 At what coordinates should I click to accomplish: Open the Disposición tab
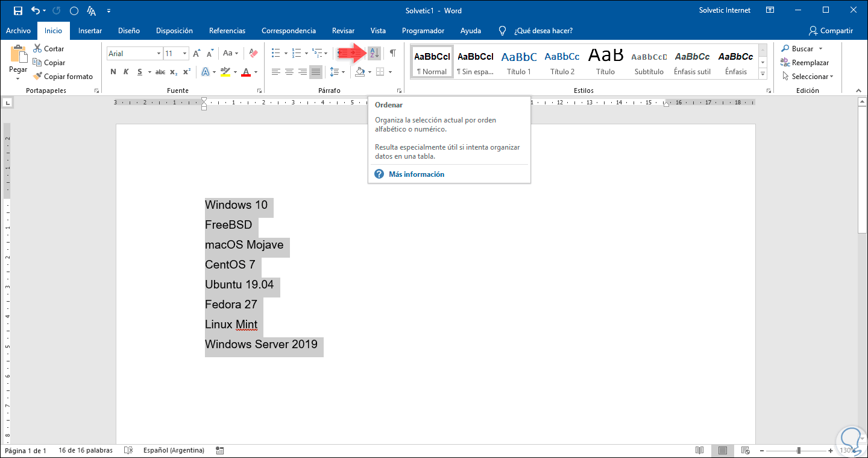174,31
